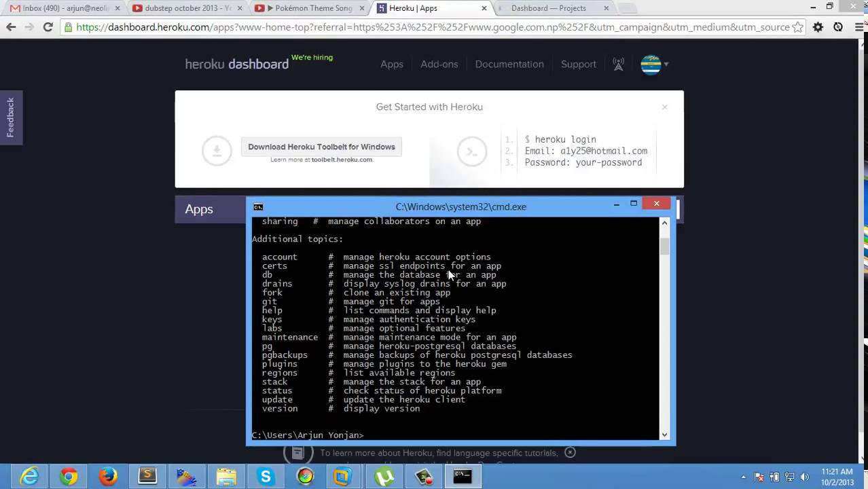The image size is (868, 489).
Task: Open the toolbelt.heroku.com link
Action: [342, 160]
